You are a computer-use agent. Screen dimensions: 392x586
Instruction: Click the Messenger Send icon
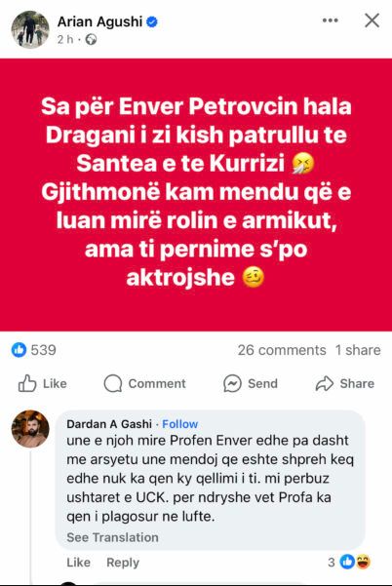[x=232, y=383]
